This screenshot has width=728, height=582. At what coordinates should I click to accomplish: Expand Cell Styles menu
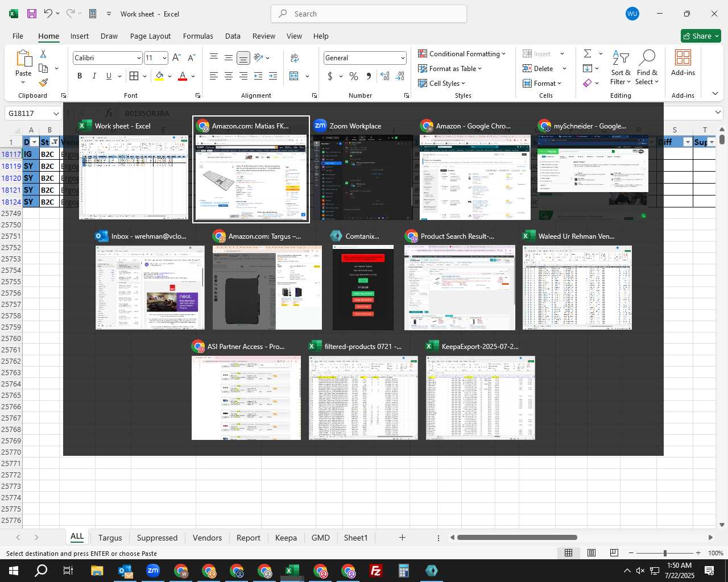pyautogui.click(x=442, y=83)
